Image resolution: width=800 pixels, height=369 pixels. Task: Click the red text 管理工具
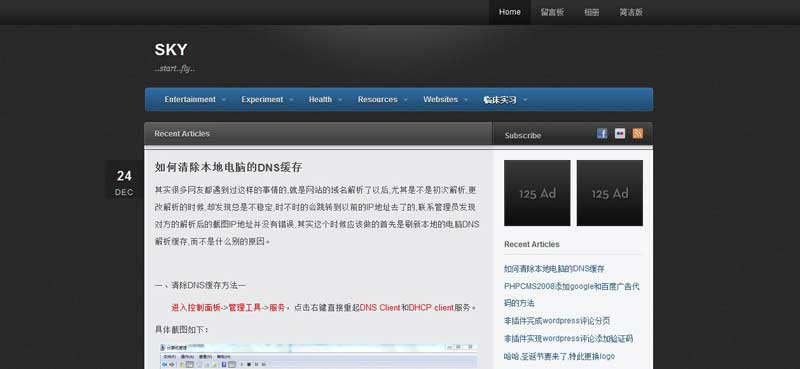[244, 308]
